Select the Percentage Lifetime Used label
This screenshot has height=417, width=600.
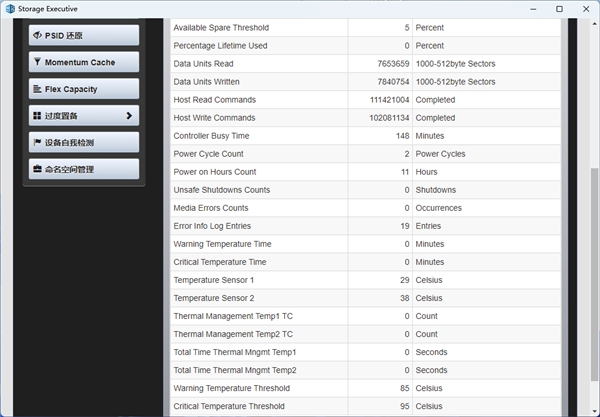pyautogui.click(x=220, y=46)
